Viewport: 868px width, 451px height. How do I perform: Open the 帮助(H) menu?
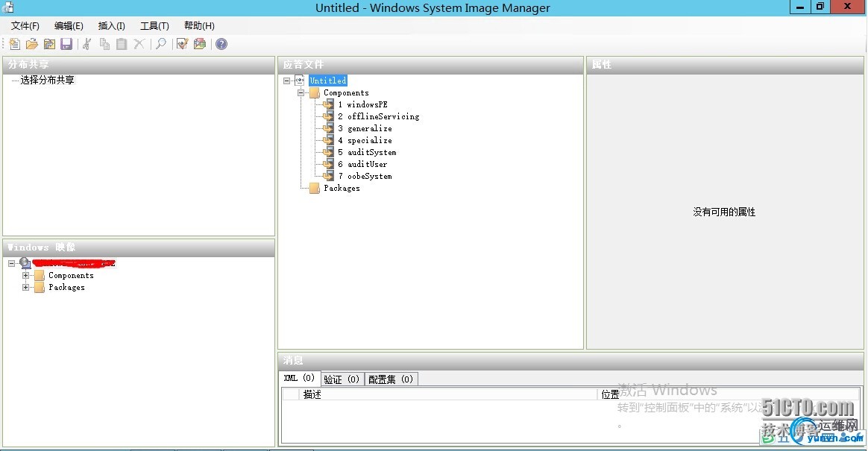tap(199, 26)
